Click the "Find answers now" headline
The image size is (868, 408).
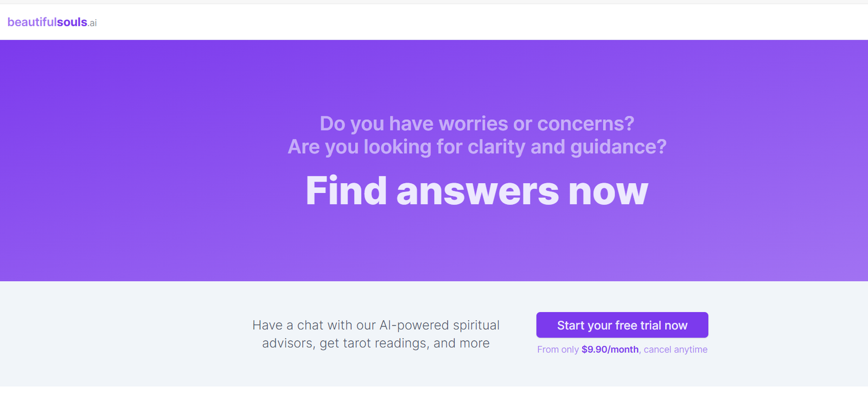[477, 191]
